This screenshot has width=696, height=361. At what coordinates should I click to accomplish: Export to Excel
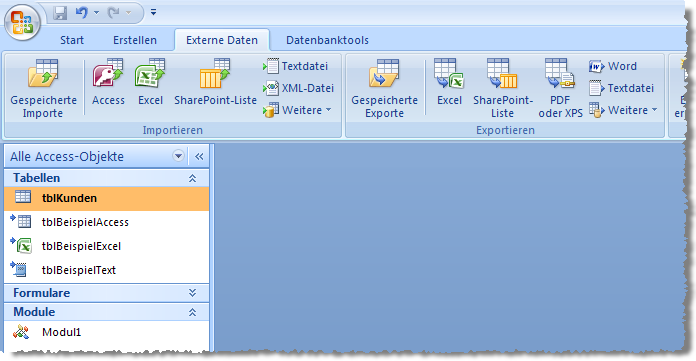tap(449, 83)
